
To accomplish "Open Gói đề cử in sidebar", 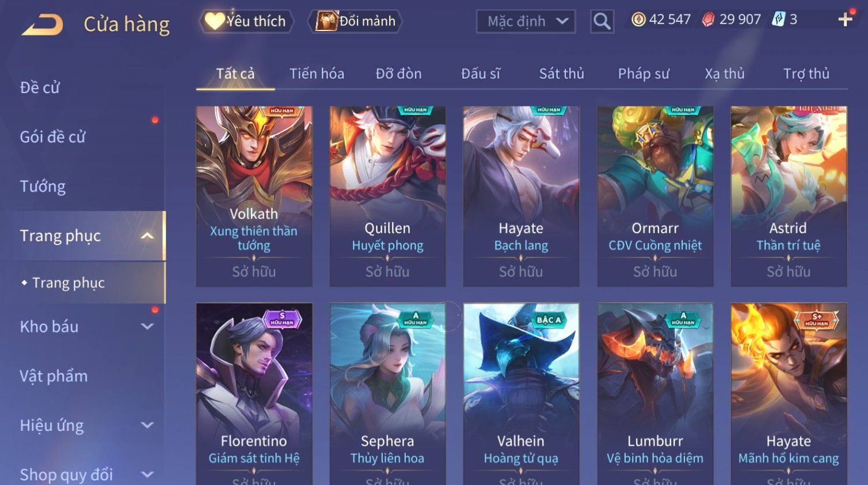I will tap(52, 137).
